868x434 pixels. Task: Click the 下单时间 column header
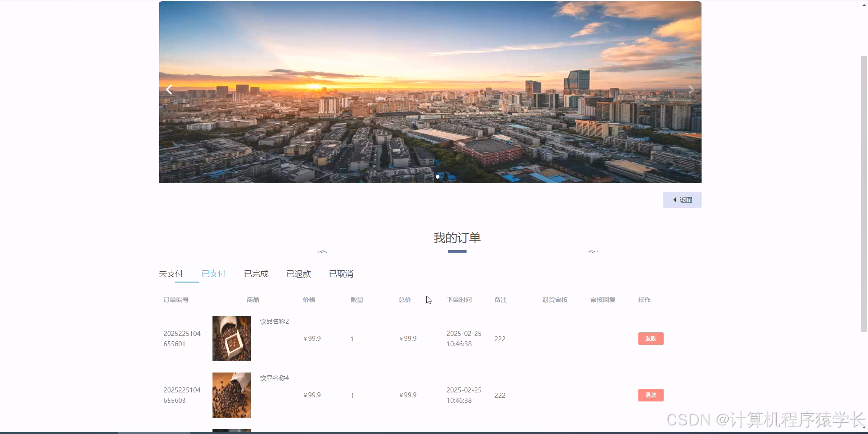tap(459, 300)
